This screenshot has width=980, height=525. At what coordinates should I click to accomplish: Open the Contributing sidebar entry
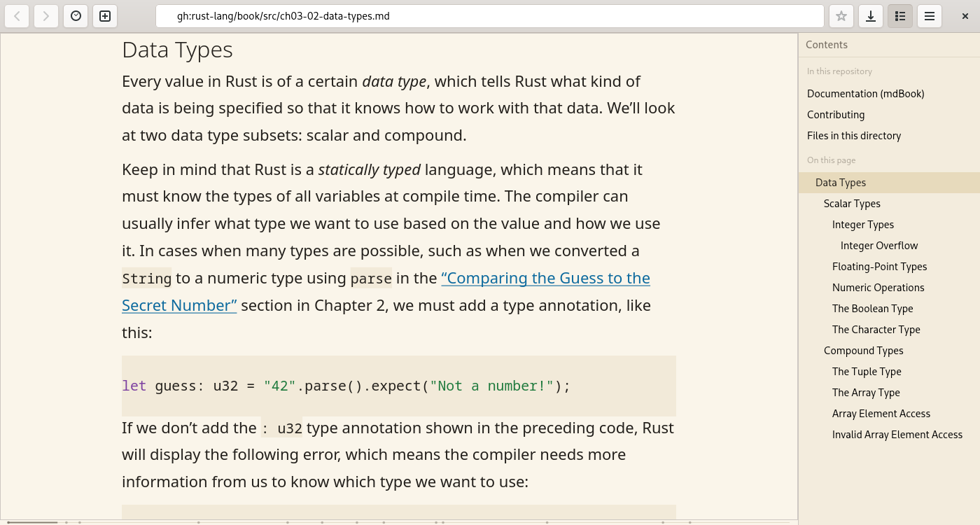point(889,115)
